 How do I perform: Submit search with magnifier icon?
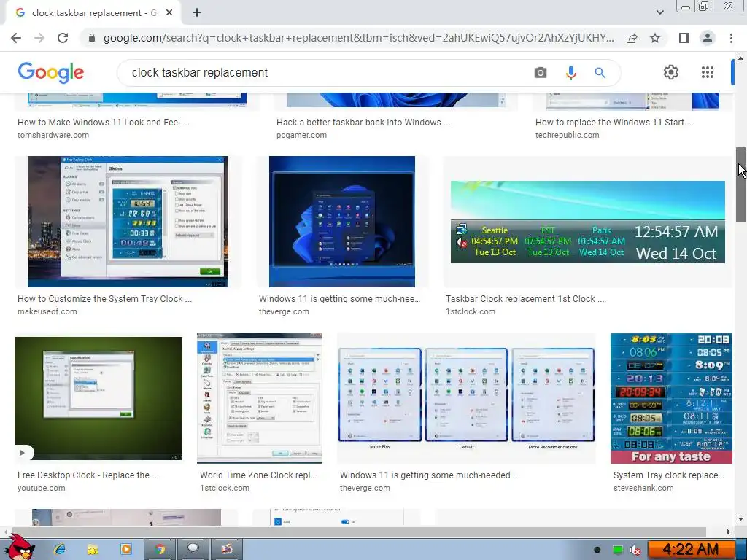pyautogui.click(x=600, y=72)
